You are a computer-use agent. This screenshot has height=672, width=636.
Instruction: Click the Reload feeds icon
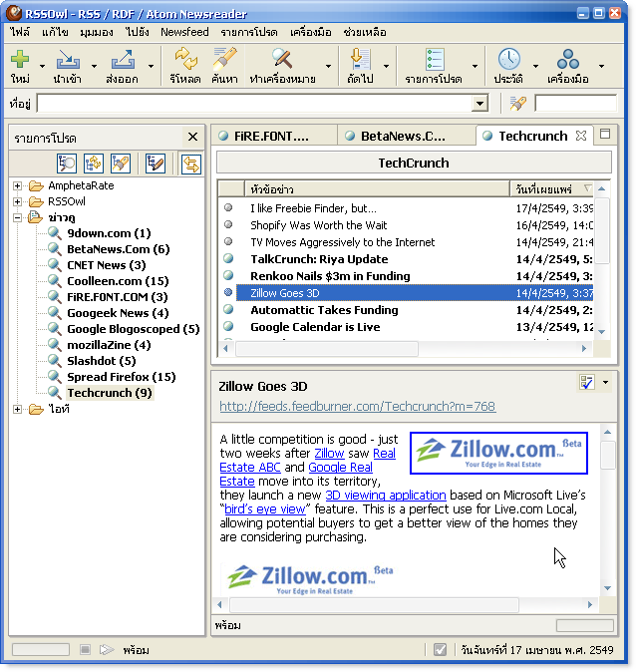[x=185, y=59]
